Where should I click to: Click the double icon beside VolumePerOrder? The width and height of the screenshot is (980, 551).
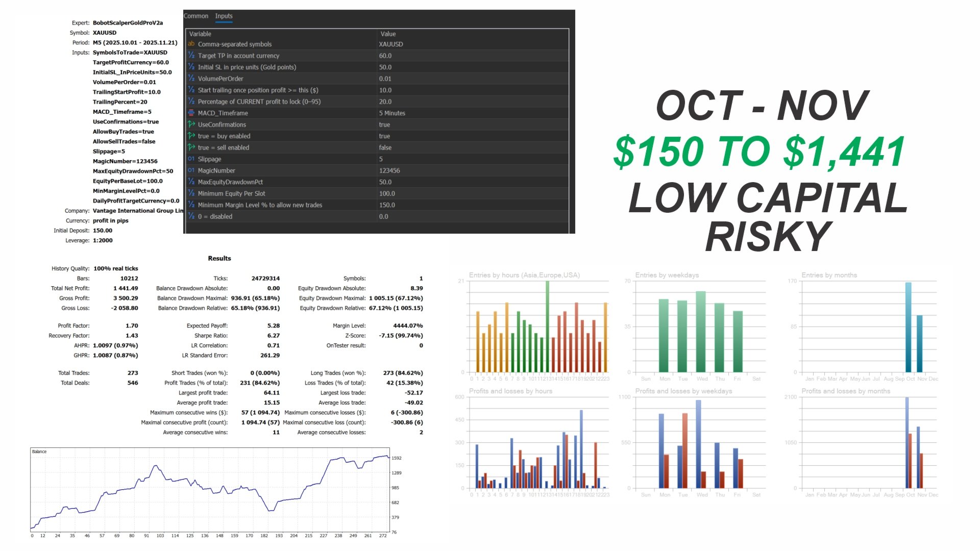click(191, 79)
